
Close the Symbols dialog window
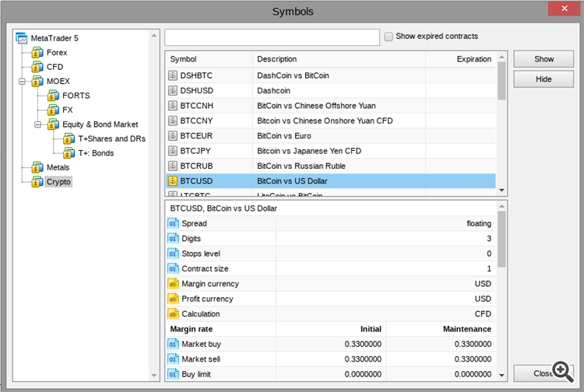(x=564, y=9)
